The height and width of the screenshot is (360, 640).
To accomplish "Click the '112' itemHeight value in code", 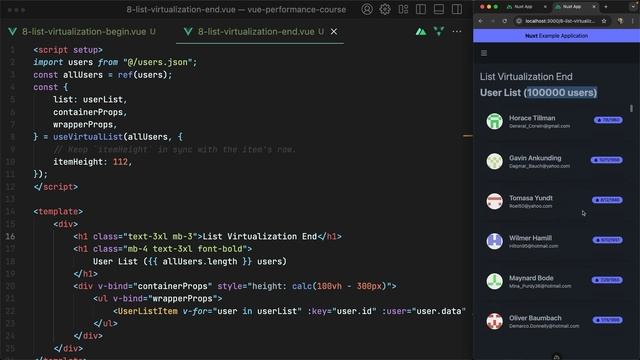I will pos(120,162).
